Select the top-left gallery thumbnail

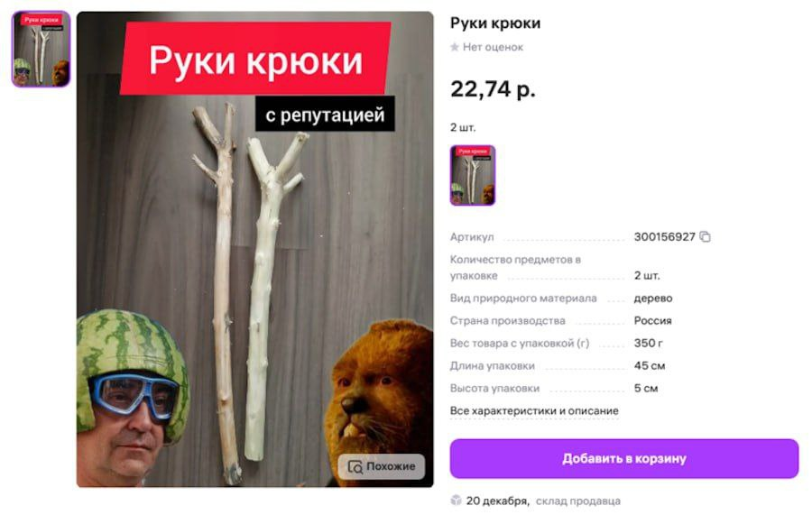point(41,50)
